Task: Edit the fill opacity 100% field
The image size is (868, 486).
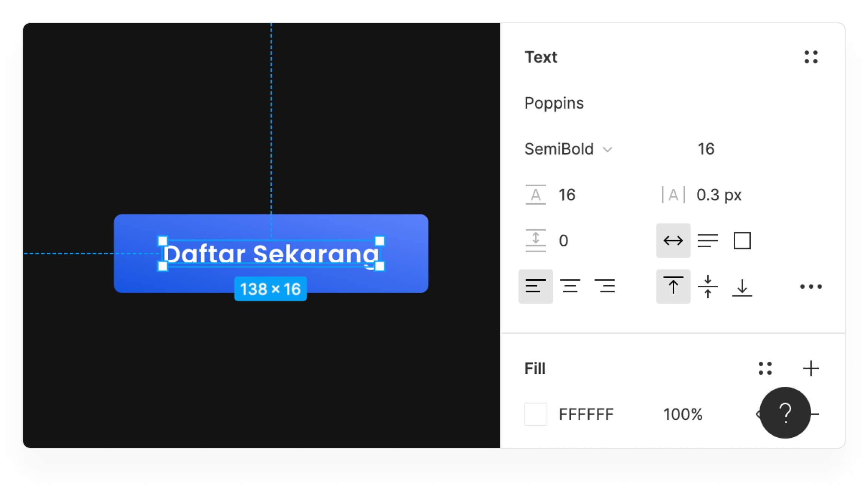Action: click(x=683, y=414)
